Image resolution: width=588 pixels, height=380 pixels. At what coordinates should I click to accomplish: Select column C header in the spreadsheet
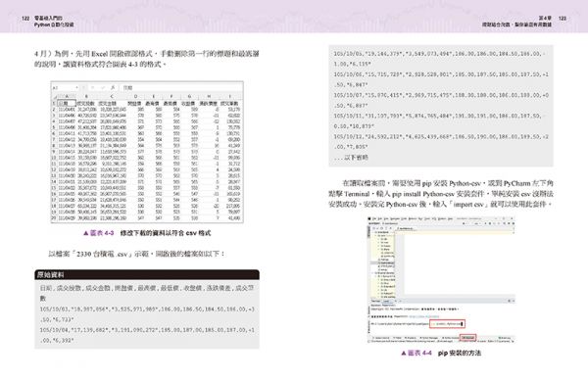click(x=112, y=96)
